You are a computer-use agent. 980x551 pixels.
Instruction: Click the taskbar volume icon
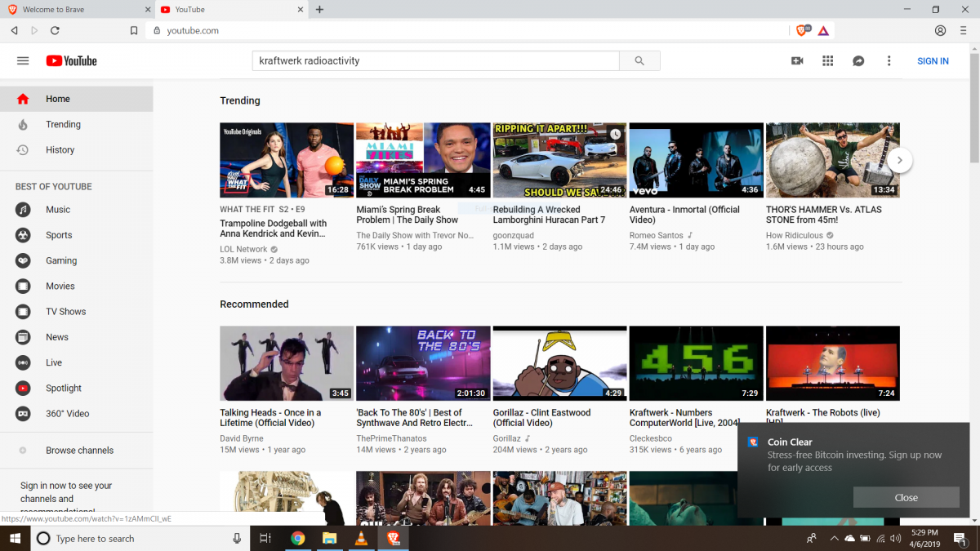pos(896,538)
